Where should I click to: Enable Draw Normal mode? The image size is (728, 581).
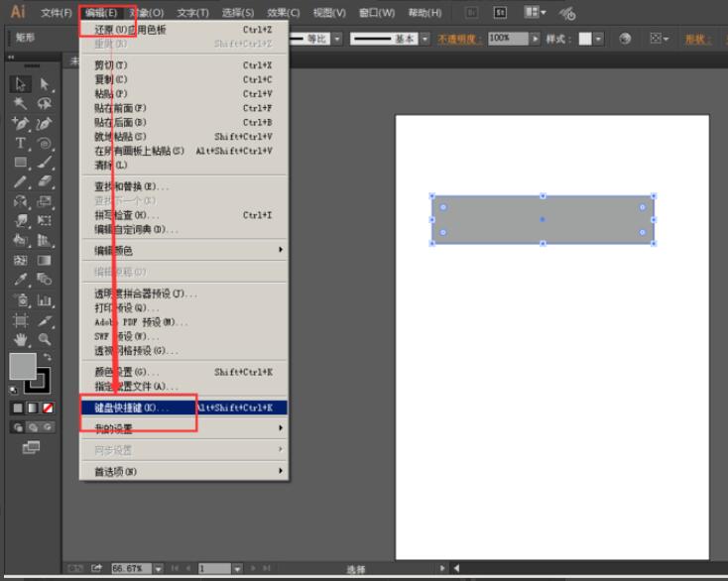tap(18, 427)
